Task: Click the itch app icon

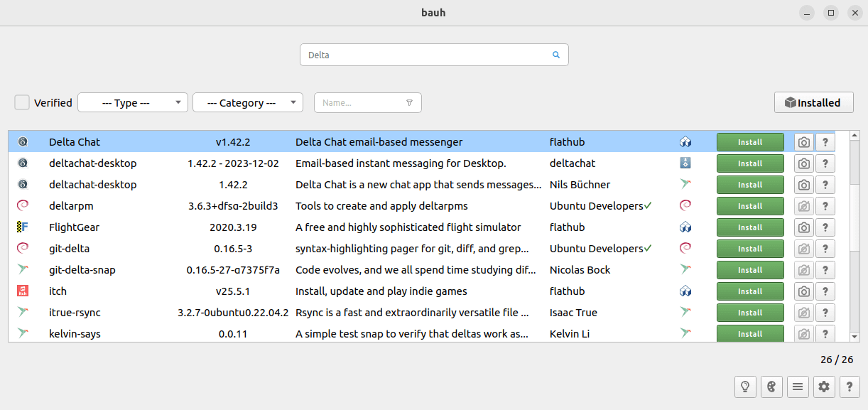Action: [23, 291]
